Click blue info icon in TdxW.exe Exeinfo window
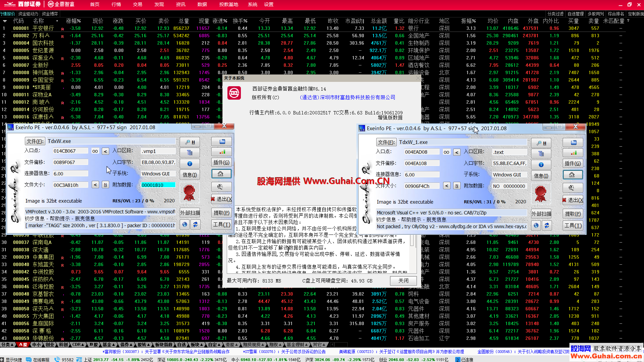 190,164
